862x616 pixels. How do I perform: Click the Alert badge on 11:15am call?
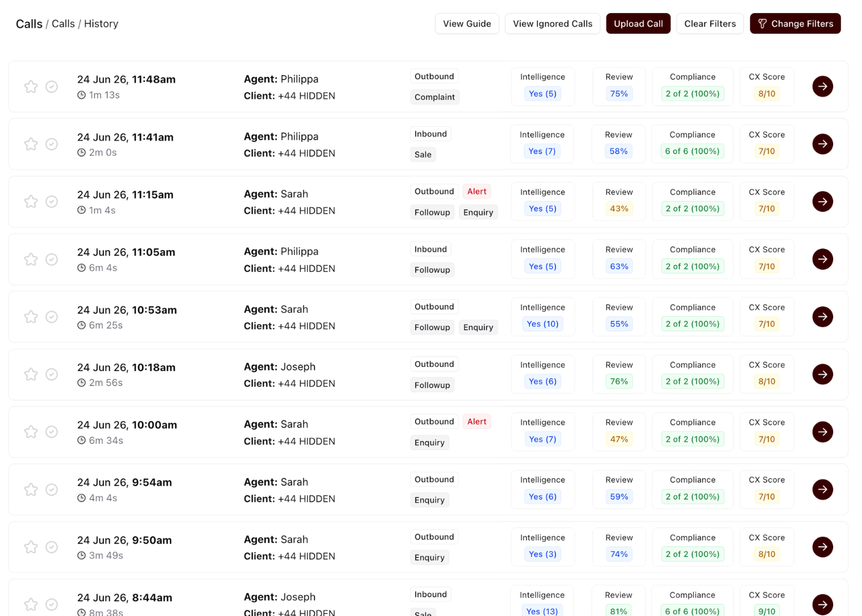[x=477, y=192]
